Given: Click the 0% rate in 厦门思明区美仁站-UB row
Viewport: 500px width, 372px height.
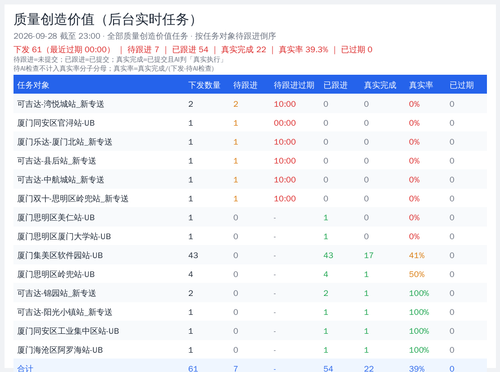Looking at the screenshot, I should pyautogui.click(x=414, y=218).
